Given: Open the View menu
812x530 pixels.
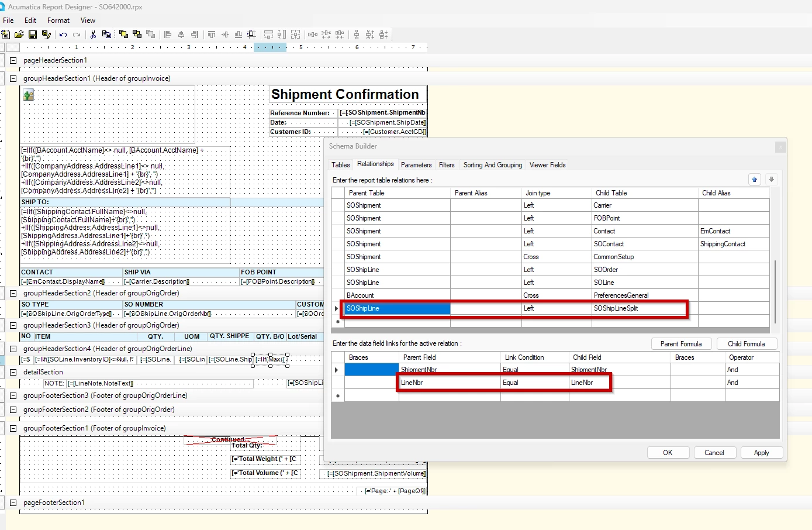Looking at the screenshot, I should pos(88,20).
